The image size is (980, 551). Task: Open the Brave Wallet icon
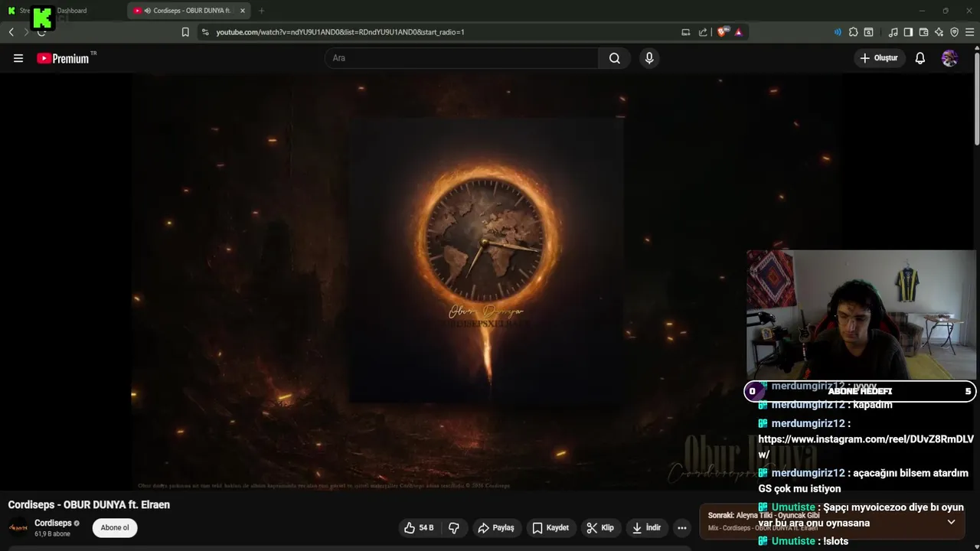coord(923,32)
